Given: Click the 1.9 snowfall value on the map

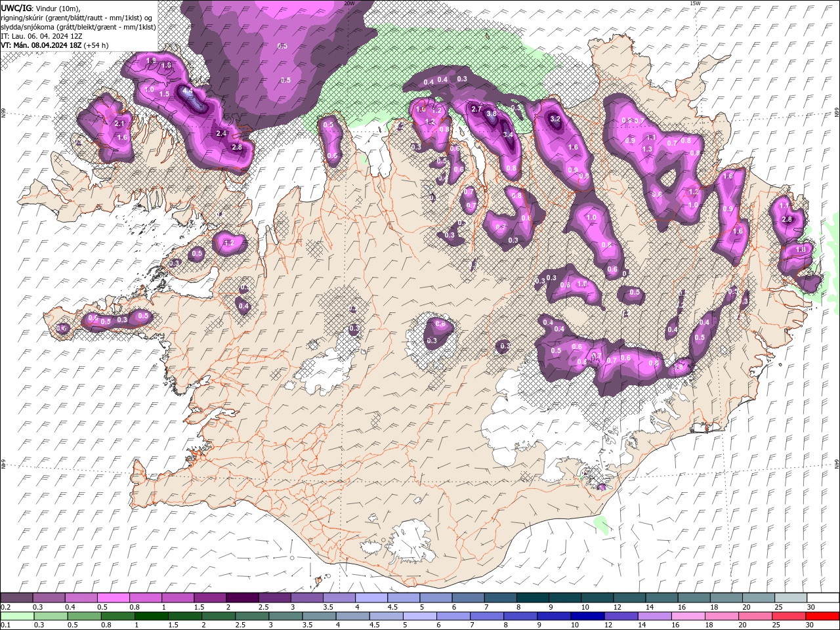Looking at the screenshot, I should click(x=151, y=61).
